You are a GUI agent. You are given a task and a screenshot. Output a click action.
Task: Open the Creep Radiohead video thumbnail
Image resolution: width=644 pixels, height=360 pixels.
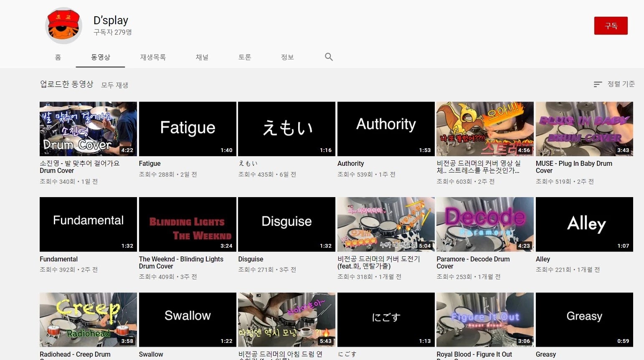(88, 320)
